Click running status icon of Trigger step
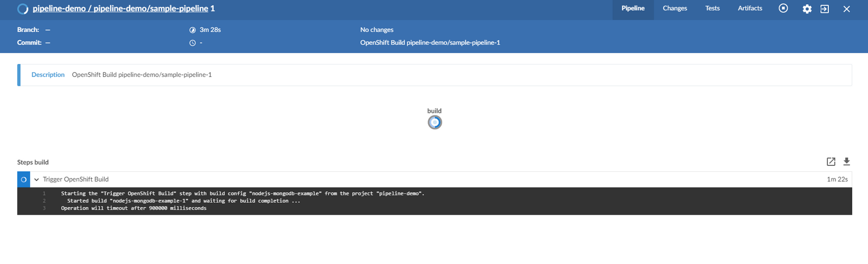This screenshot has width=868, height=264. click(x=23, y=179)
